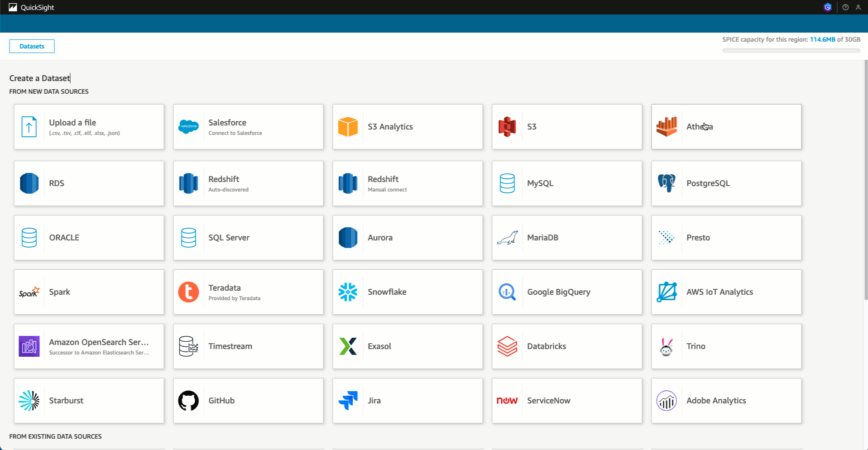Go back to Datasets
Viewport: 868px width, 450px height.
(x=32, y=46)
